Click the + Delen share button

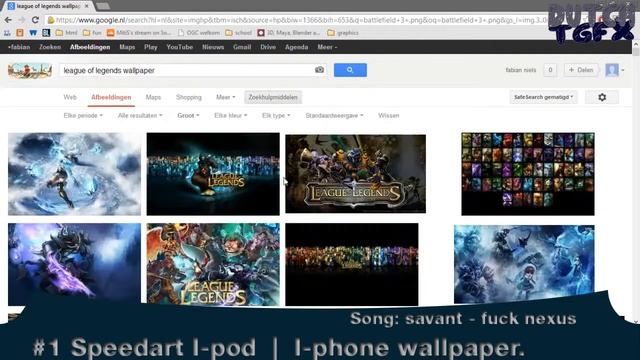(581, 70)
